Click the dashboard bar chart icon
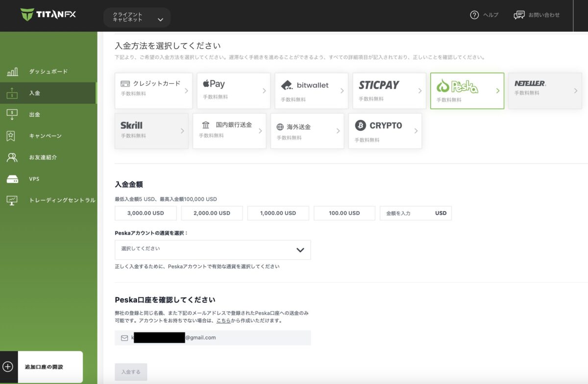The width and height of the screenshot is (588, 384). [x=12, y=72]
